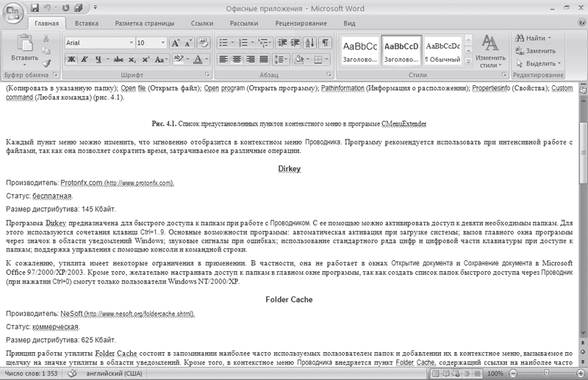Increase font size with grow font icon
Viewport: 588px width, 380px height.
click(x=176, y=43)
